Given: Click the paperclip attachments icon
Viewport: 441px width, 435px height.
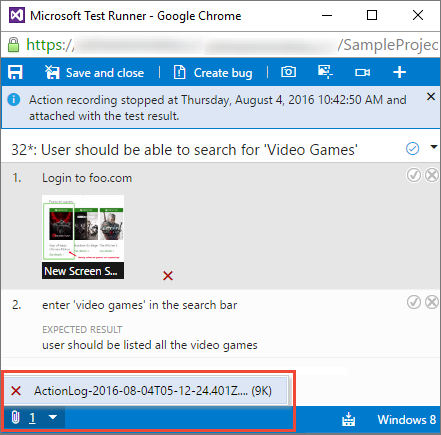Looking at the screenshot, I should tap(15, 417).
